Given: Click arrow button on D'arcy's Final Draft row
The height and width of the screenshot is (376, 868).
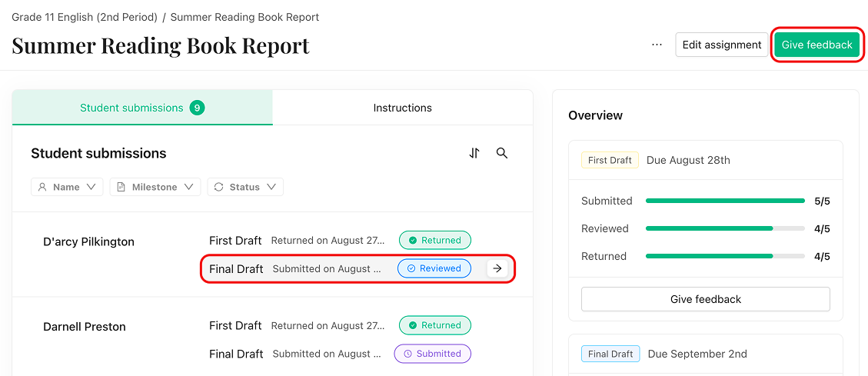Looking at the screenshot, I should point(497,268).
